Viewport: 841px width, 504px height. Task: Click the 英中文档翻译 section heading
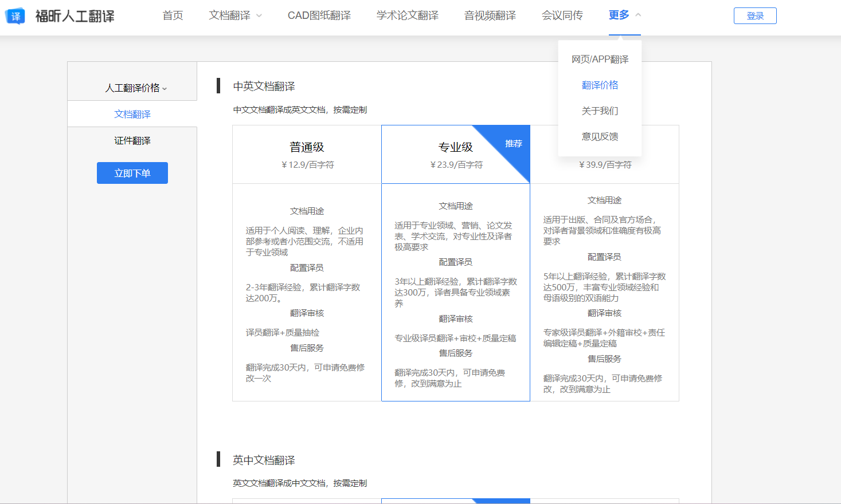264,460
